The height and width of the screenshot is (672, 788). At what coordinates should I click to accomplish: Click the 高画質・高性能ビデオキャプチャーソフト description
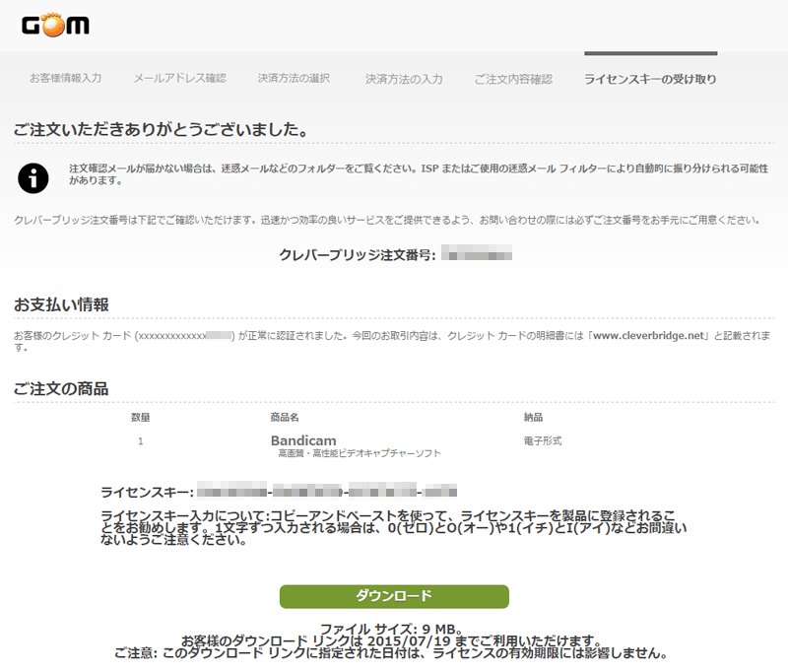(x=360, y=453)
